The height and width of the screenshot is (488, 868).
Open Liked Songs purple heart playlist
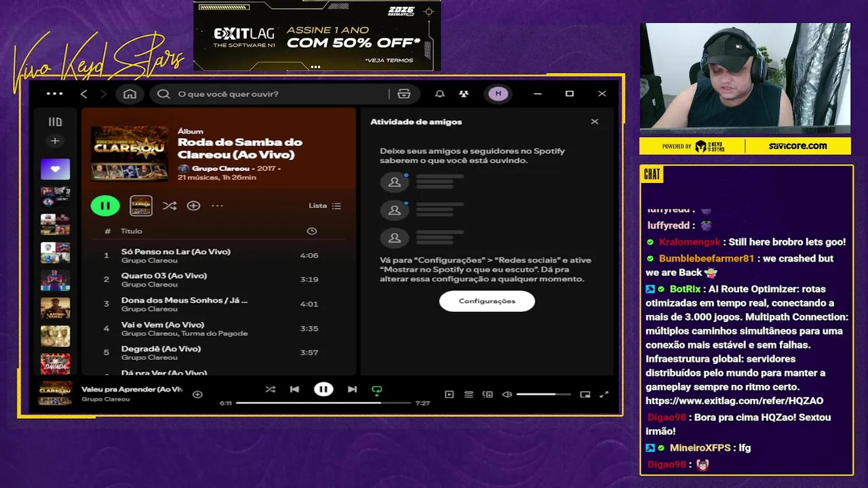click(x=55, y=169)
